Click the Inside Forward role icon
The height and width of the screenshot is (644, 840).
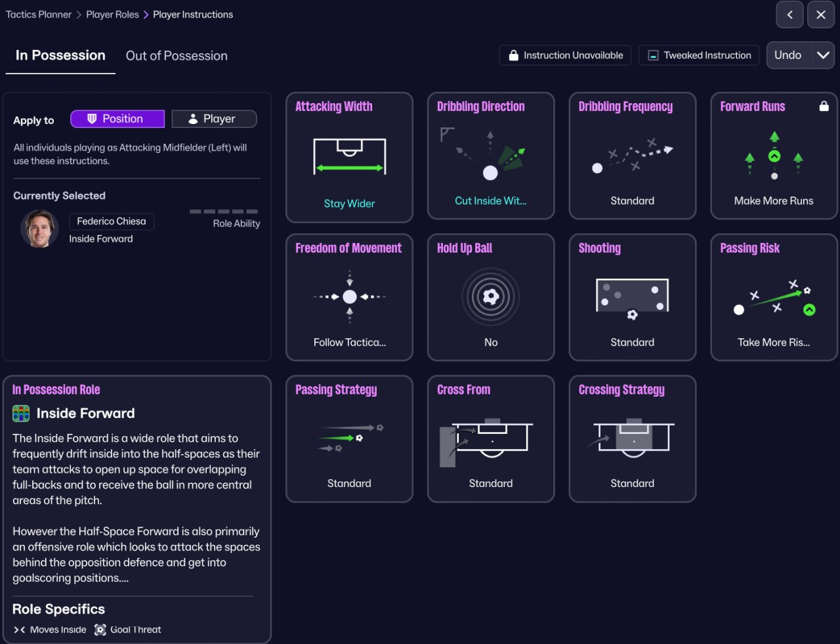(x=21, y=414)
